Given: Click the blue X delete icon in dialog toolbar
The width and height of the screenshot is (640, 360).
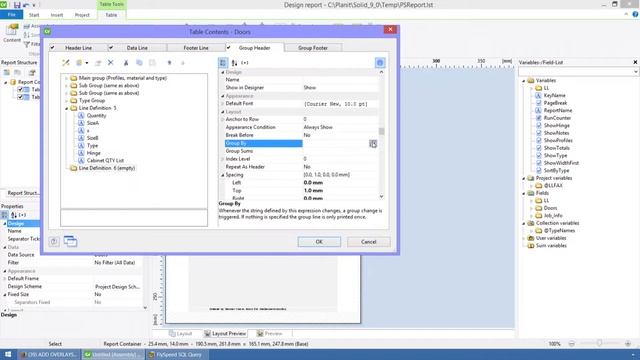Looking at the screenshot, I should tap(111, 63).
